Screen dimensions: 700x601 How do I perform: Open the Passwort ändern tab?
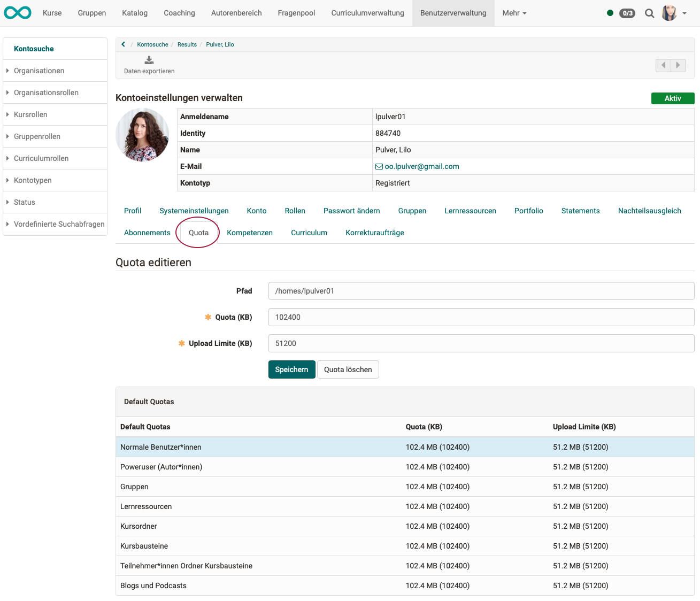(x=351, y=211)
